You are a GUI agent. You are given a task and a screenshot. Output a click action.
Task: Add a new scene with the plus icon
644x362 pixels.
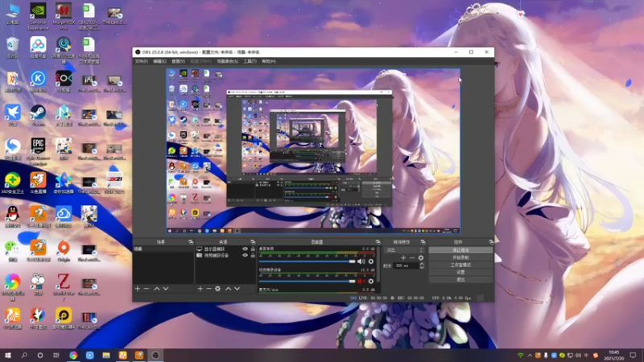tap(138, 289)
